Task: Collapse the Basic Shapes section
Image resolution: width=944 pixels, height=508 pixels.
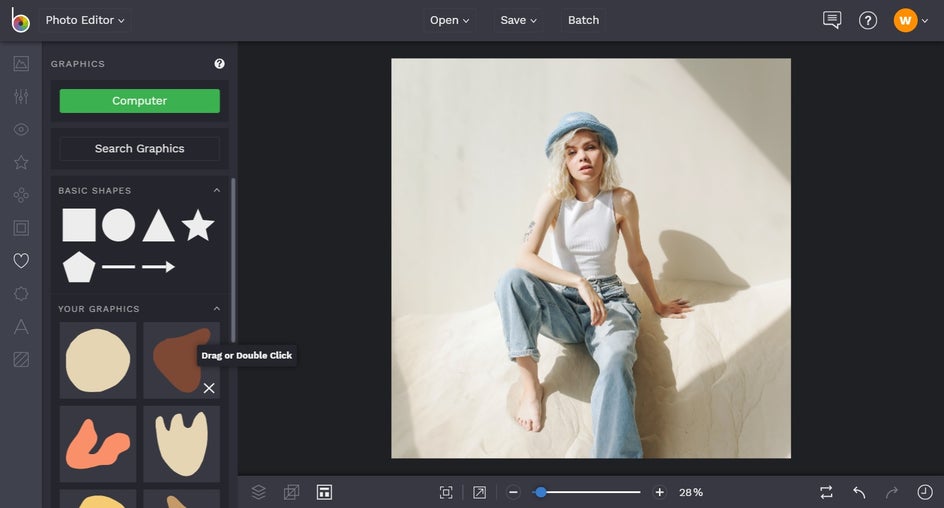Action: pyautogui.click(x=217, y=190)
